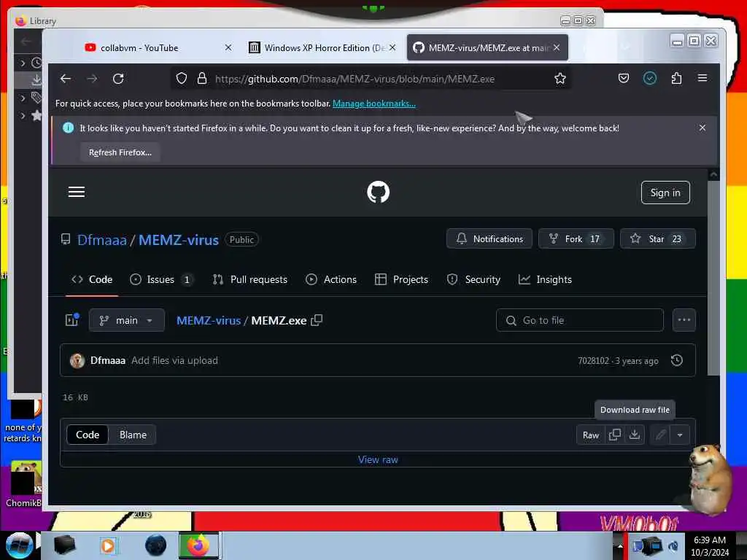This screenshot has width=747, height=560.
Task: Open the Manage bookmarks... link
Action: (x=374, y=104)
